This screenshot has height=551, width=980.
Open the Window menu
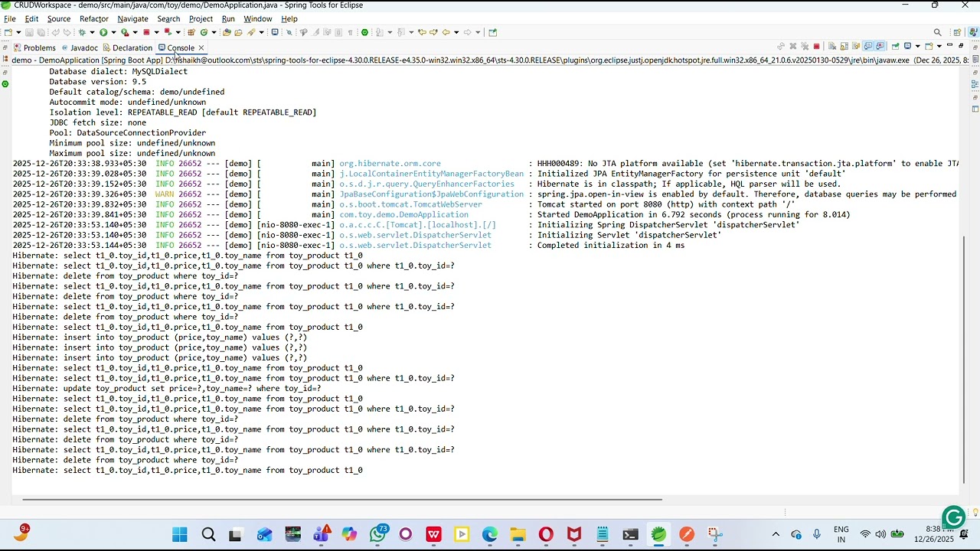point(258,19)
